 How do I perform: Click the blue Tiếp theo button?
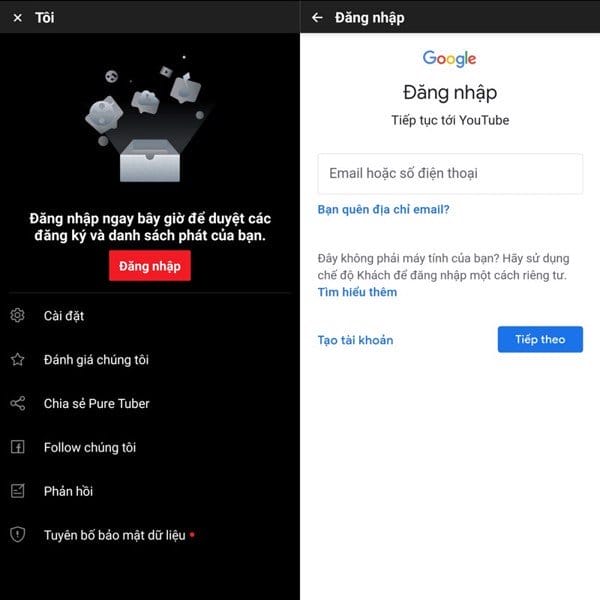click(x=540, y=339)
